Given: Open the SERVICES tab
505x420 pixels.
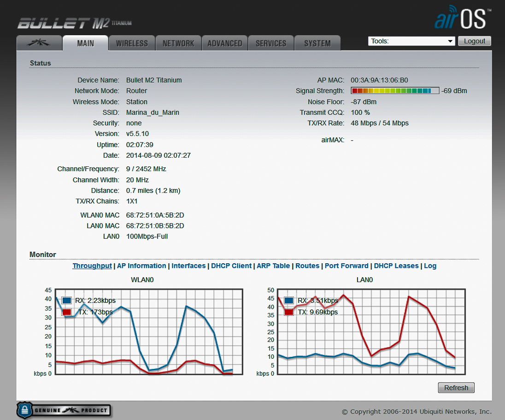Looking at the screenshot, I should coord(271,43).
